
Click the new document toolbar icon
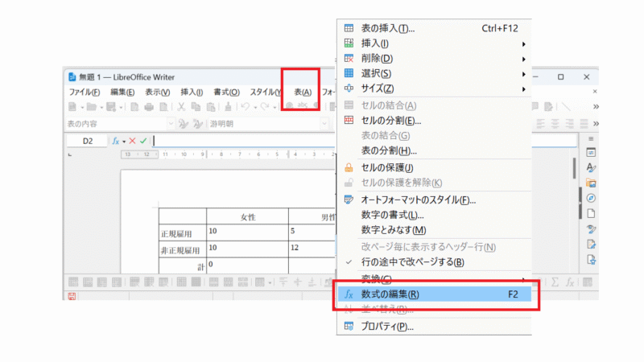(x=72, y=107)
